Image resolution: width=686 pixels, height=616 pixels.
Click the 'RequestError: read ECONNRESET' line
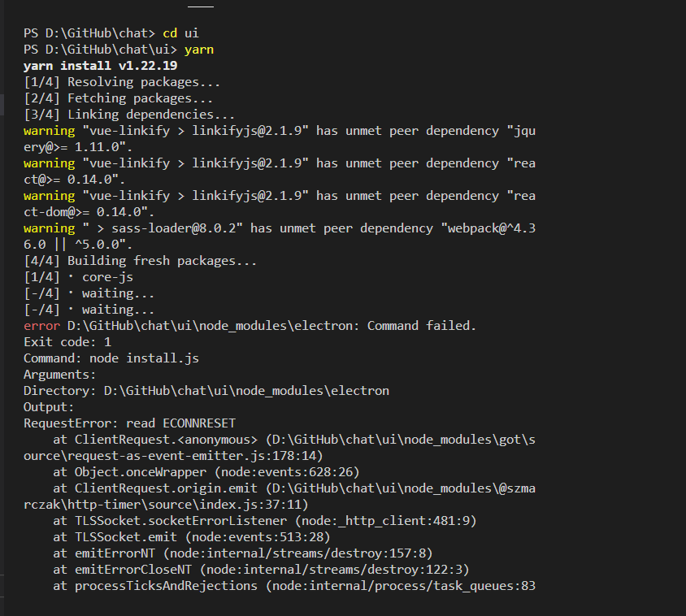pyautogui.click(x=129, y=423)
